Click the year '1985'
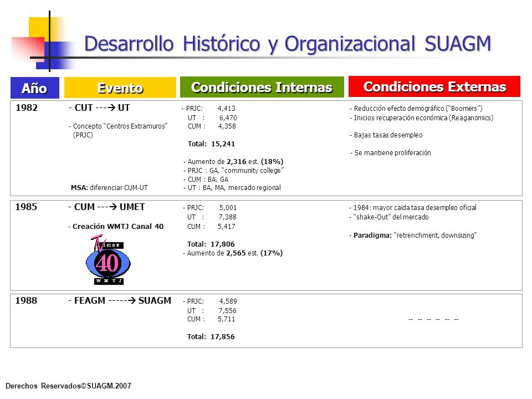The width and height of the screenshot is (532, 399). (x=26, y=207)
